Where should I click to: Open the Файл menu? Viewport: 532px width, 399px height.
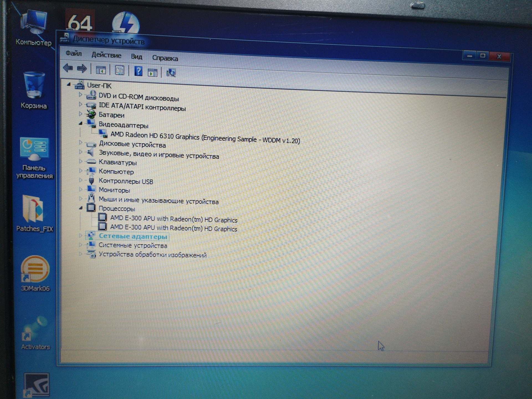pos(74,53)
